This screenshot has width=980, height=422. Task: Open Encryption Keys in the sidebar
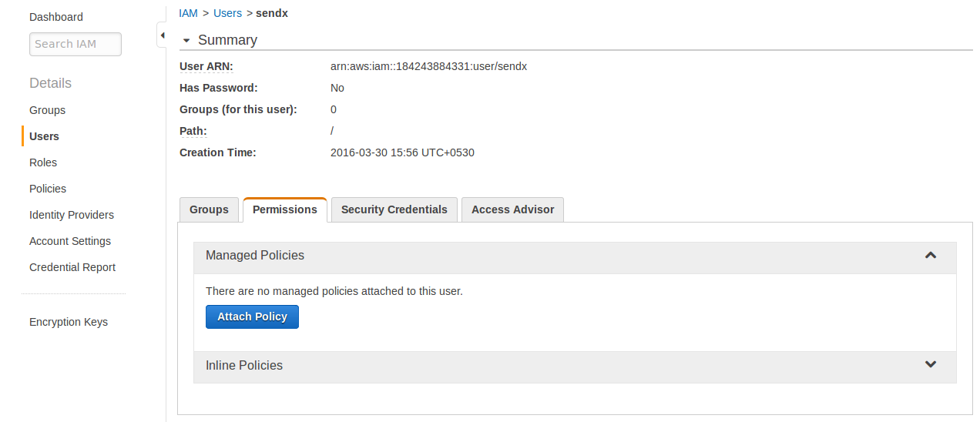click(69, 322)
